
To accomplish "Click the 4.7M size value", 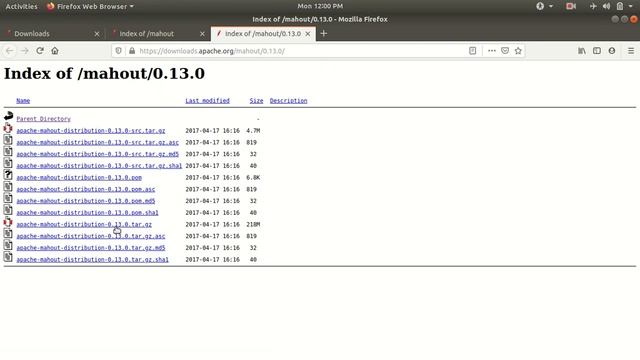I will tap(253, 131).
